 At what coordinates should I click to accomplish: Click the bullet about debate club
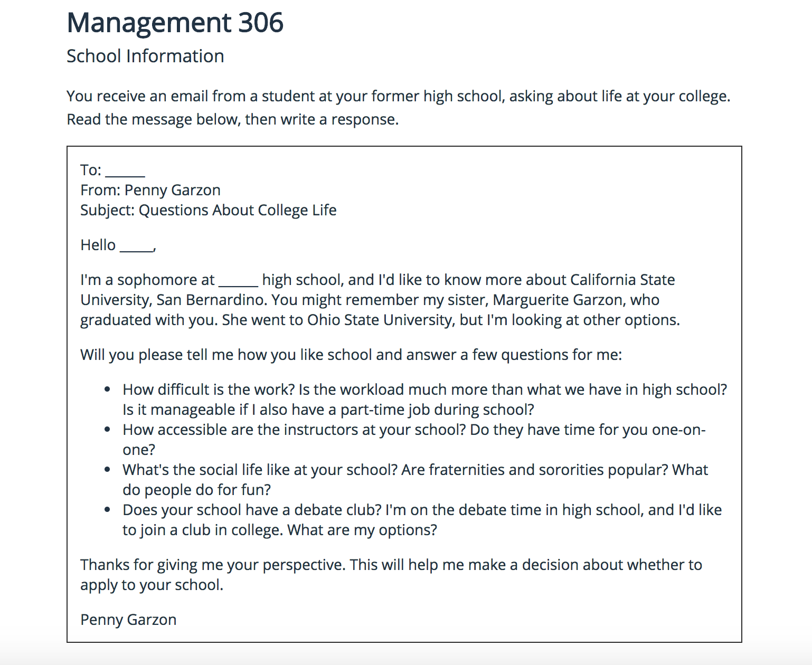click(422, 520)
